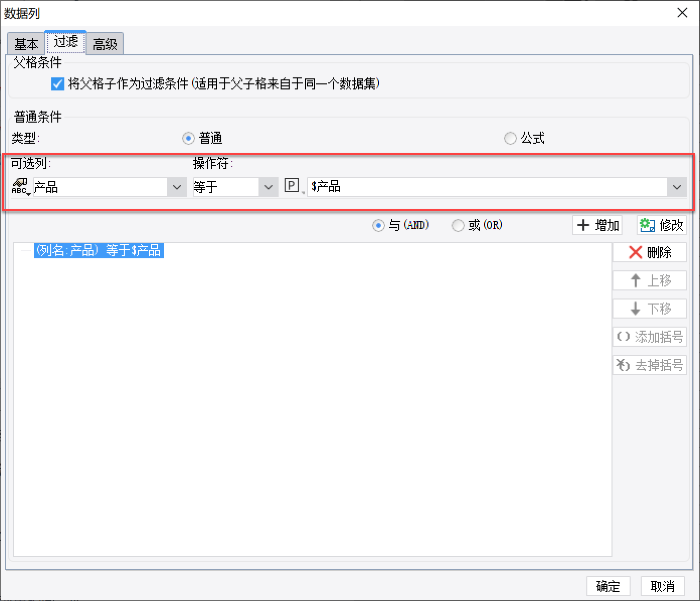Click the red X delete icon
700x601 pixels.
pyautogui.click(x=636, y=252)
